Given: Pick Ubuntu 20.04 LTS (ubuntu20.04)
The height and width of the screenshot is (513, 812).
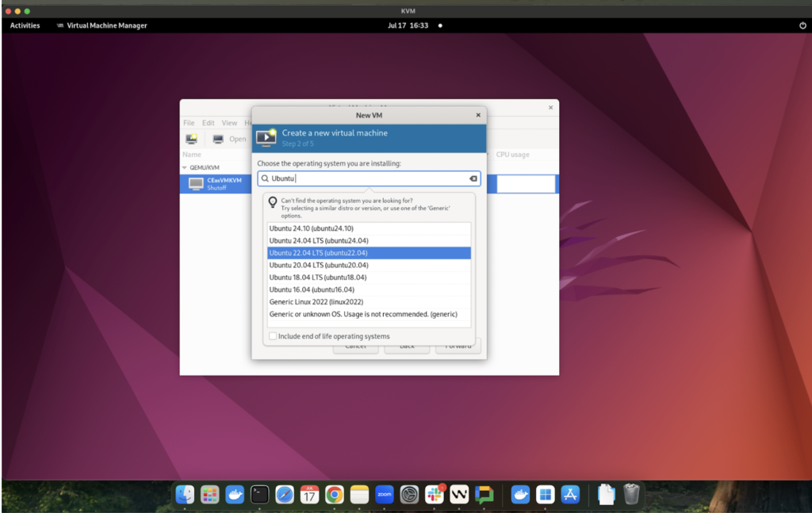Looking at the screenshot, I should (369, 265).
